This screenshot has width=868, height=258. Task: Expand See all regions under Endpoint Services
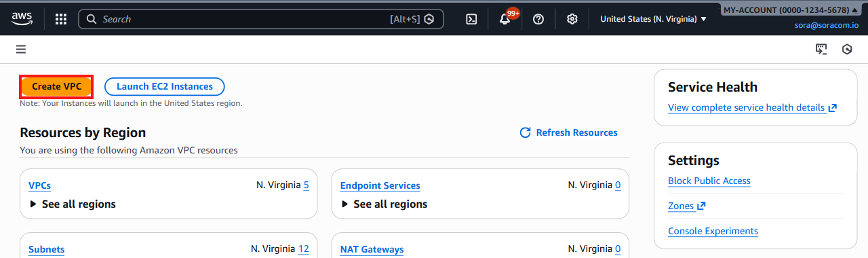pyautogui.click(x=384, y=204)
